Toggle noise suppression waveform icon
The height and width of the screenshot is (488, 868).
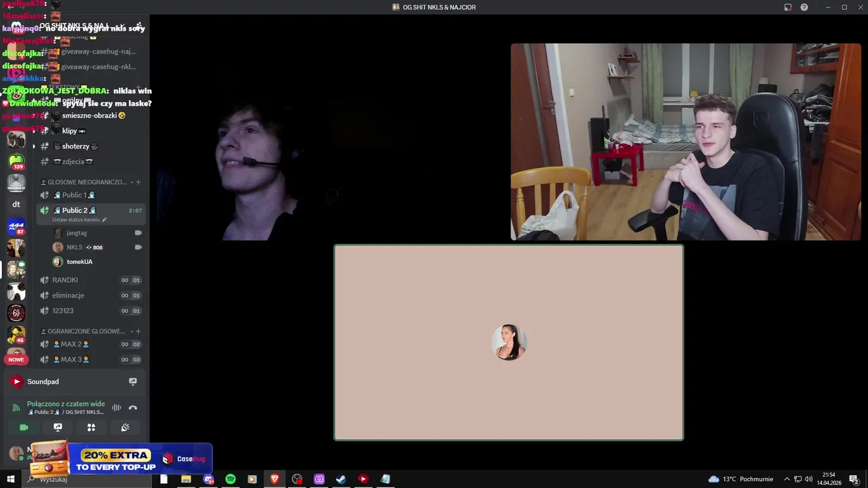point(117,408)
